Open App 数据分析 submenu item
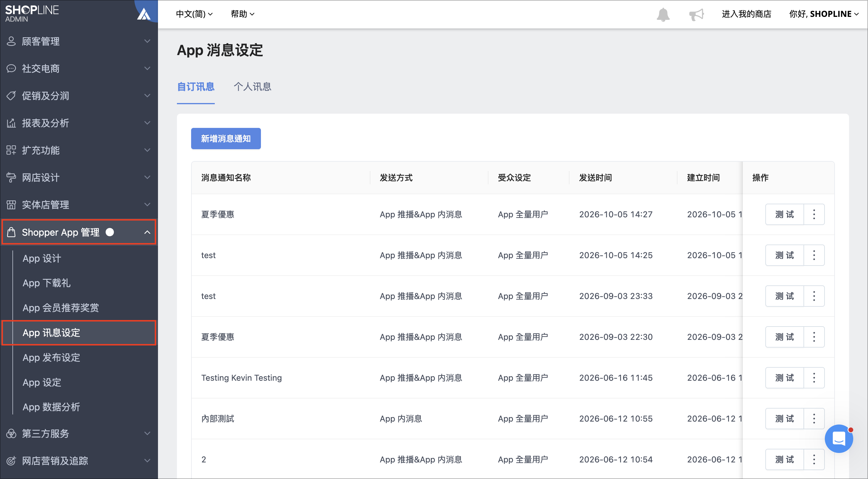 (51, 407)
